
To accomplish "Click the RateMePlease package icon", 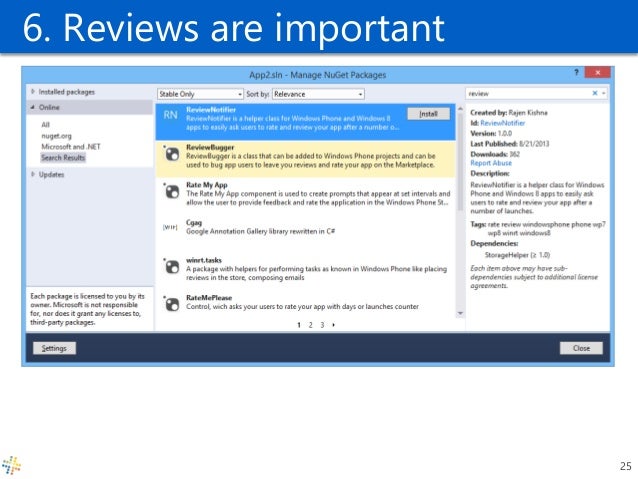I will pyautogui.click(x=171, y=304).
